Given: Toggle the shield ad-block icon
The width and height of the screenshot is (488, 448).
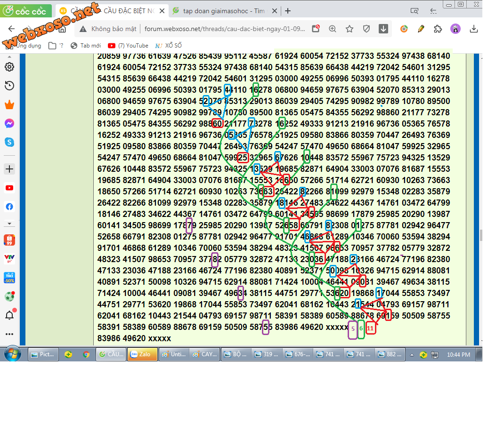Looking at the screenshot, I should coord(366,29).
